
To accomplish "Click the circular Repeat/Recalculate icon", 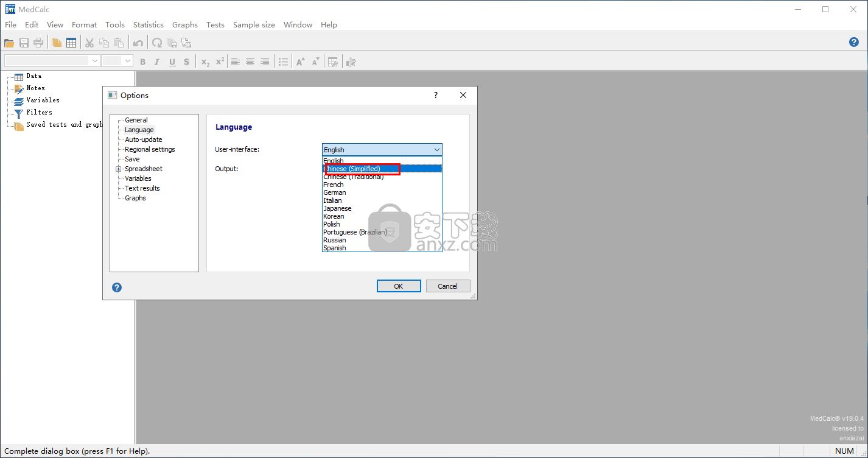I will (x=157, y=43).
